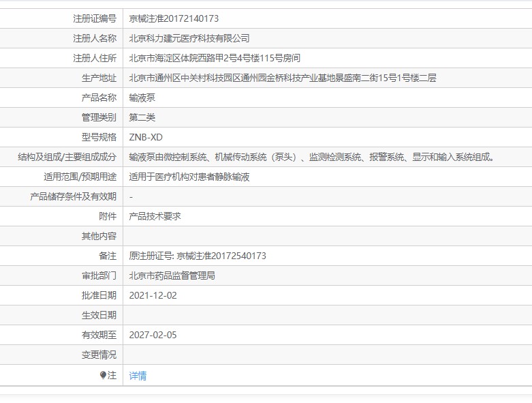Open the 详情 link in the 注 row
Image resolution: width=532 pixels, height=403 pixels.
click(x=138, y=376)
